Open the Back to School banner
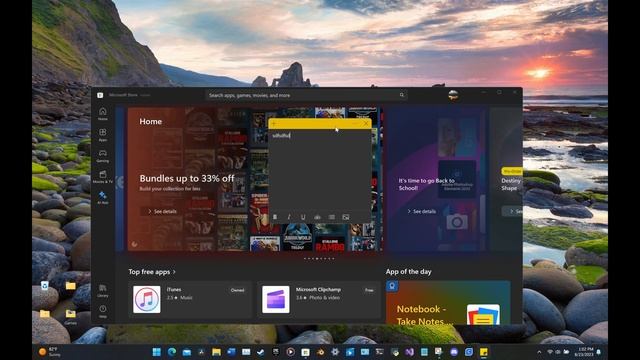 [x=437, y=179]
